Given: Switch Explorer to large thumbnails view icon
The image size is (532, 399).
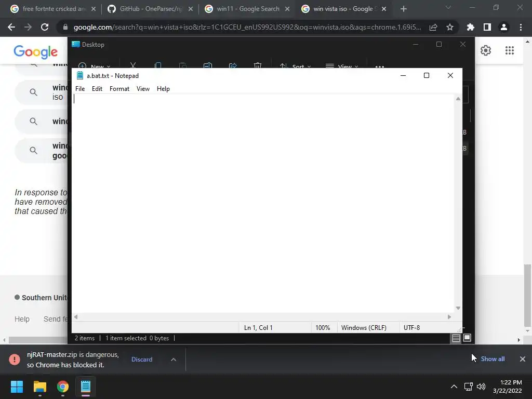Looking at the screenshot, I should point(467,338).
